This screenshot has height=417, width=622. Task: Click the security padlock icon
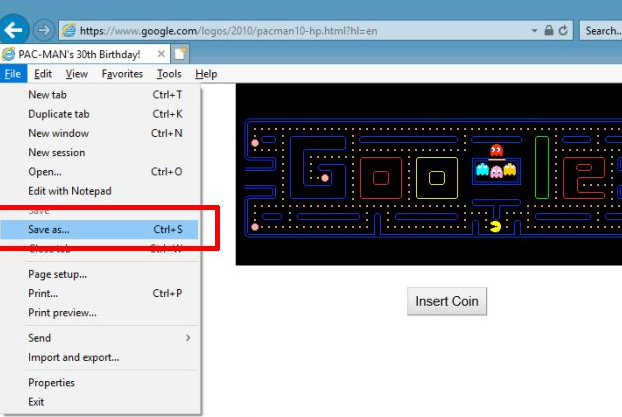tap(548, 31)
